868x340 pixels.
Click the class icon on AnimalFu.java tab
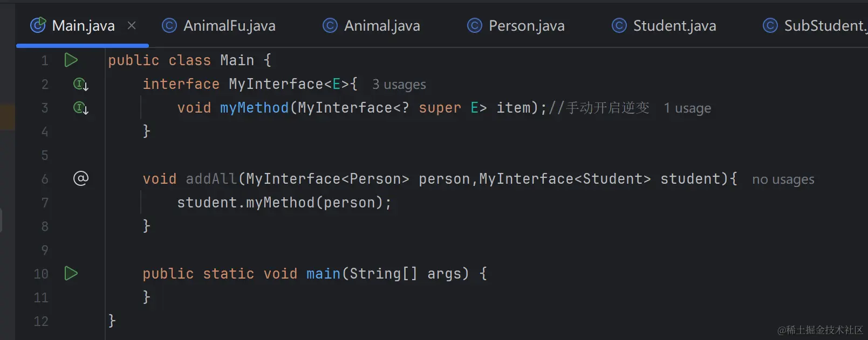click(169, 25)
